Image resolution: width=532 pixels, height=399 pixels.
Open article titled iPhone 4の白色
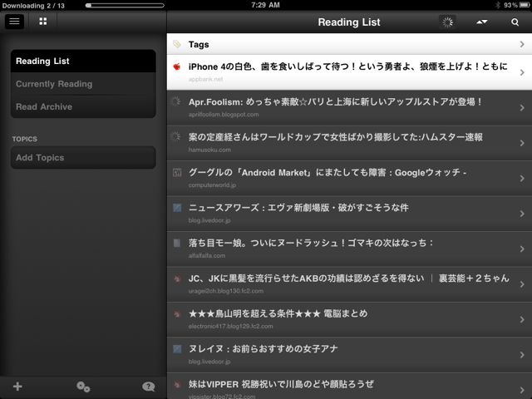click(347, 66)
